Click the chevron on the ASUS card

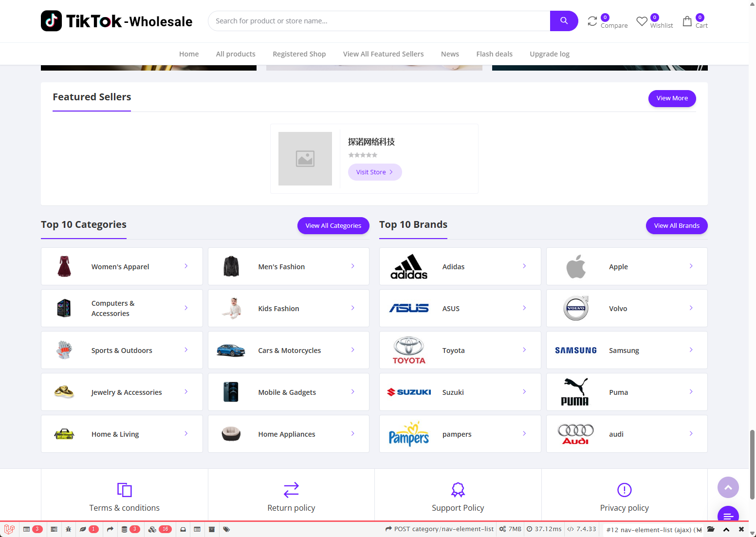coord(524,308)
